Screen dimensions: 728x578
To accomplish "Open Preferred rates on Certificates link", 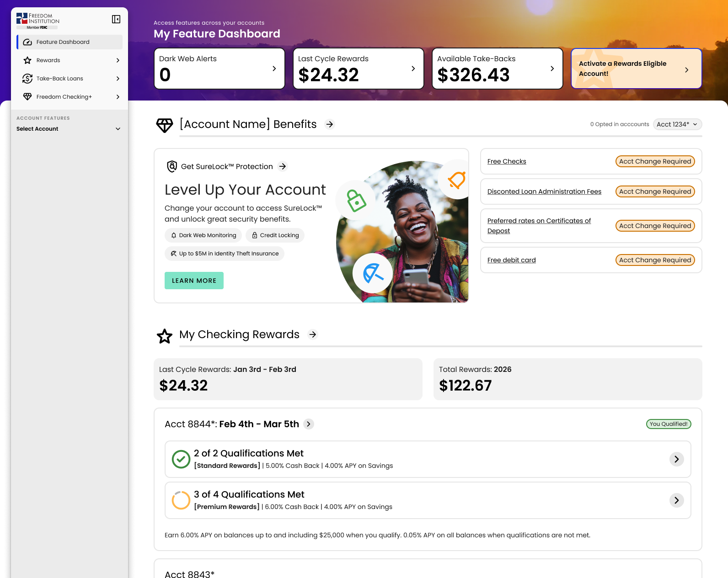I will pyautogui.click(x=539, y=226).
